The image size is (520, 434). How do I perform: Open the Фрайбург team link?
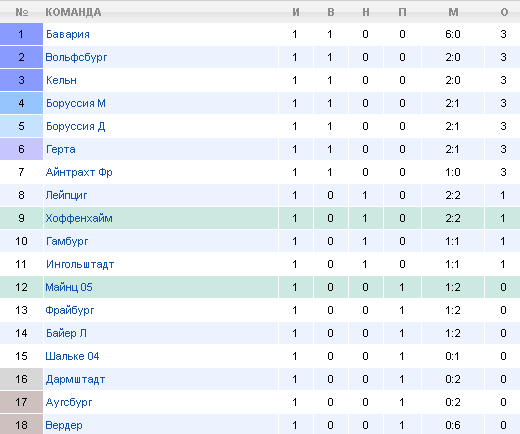pyautogui.click(x=70, y=310)
